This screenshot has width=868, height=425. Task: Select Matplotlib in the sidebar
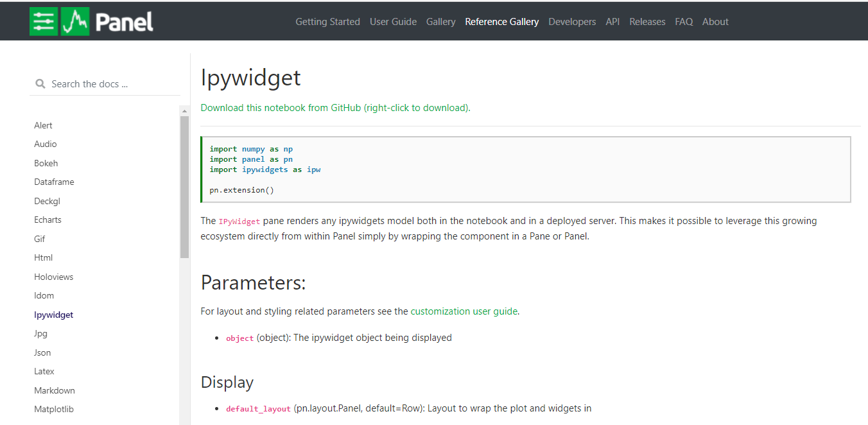click(54, 410)
